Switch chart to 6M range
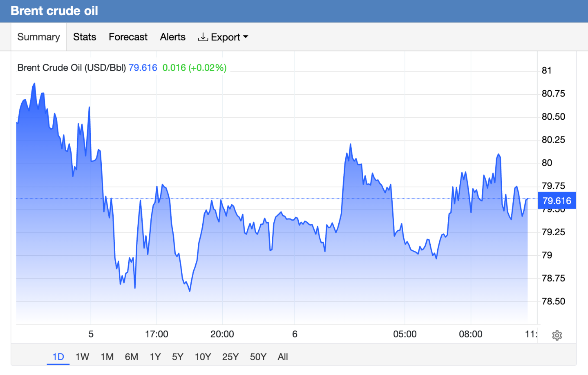 pyautogui.click(x=132, y=357)
